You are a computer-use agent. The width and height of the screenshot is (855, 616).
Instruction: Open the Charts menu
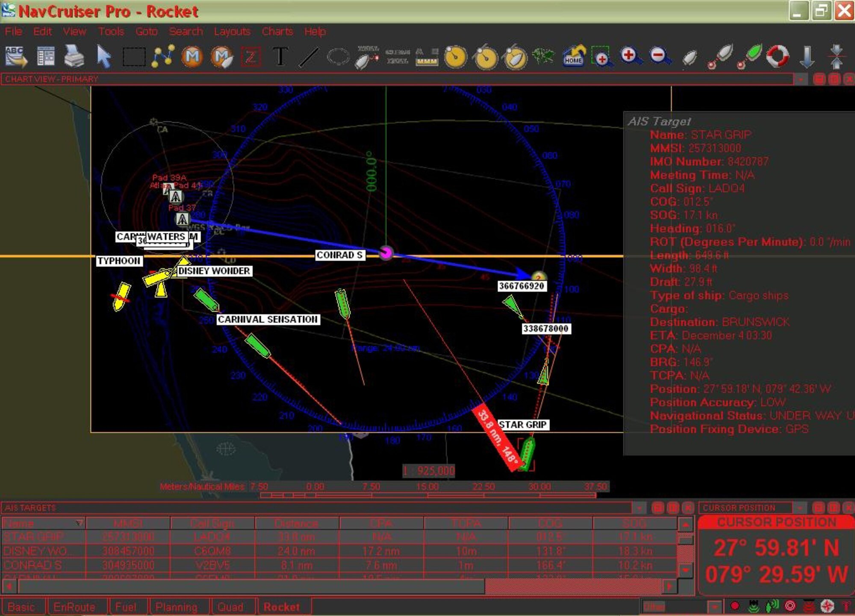(x=277, y=32)
